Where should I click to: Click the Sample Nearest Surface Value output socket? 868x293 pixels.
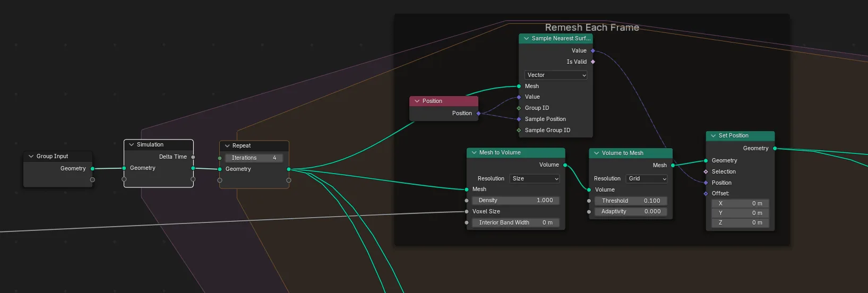coord(593,50)
